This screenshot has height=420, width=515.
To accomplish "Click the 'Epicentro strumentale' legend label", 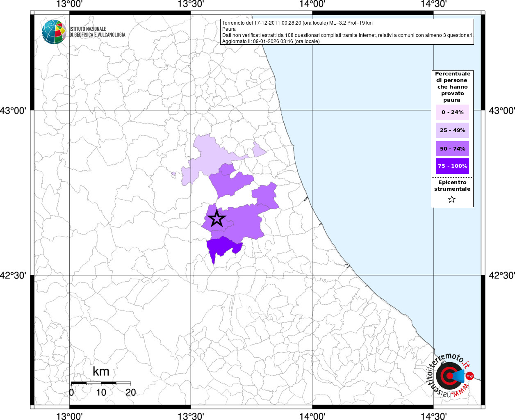I will point(452,186).
